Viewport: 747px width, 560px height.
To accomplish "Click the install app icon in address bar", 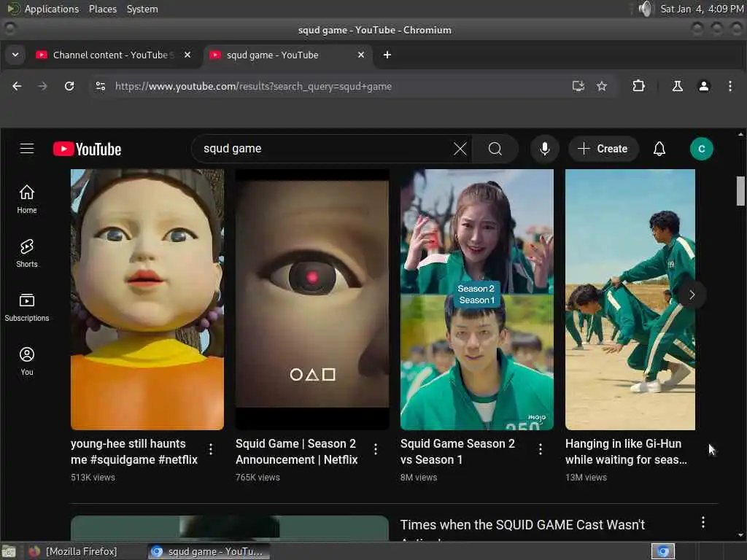I will (x=578, y=86).
